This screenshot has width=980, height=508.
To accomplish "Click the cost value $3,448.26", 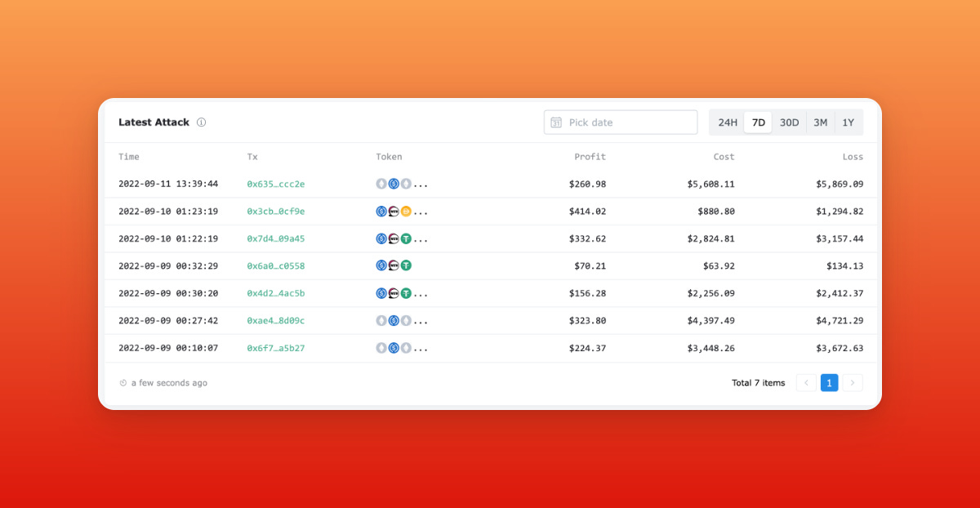I will click(x=710, y=348).
